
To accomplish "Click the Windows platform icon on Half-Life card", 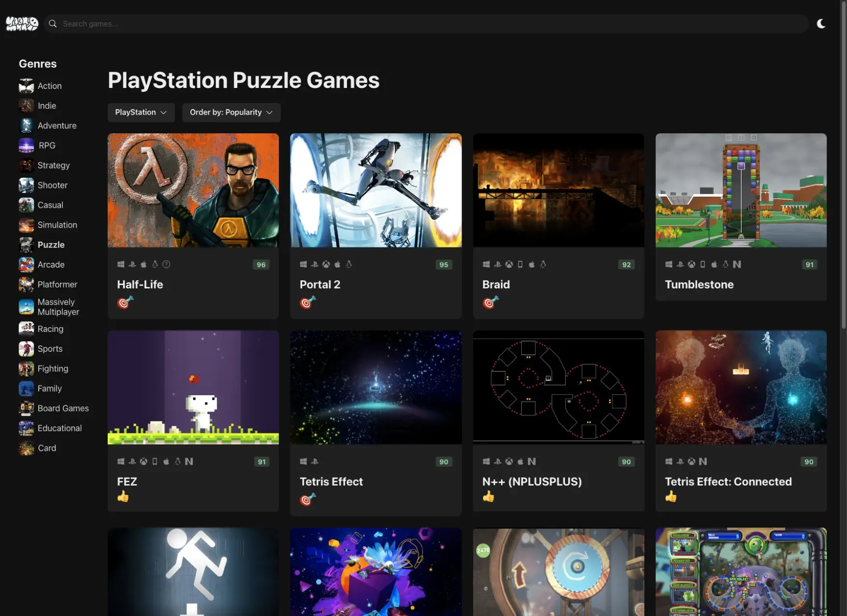I will click(121, 264).
